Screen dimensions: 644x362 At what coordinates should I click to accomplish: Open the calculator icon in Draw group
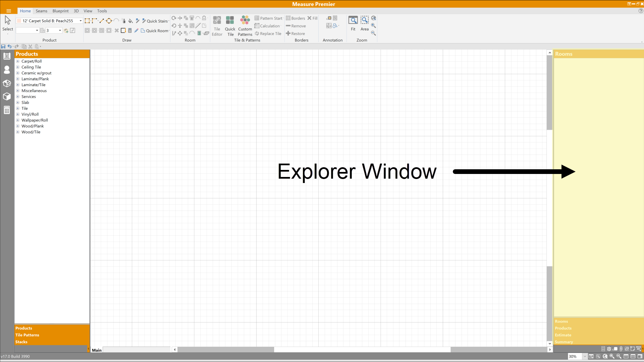click(130, 31)
